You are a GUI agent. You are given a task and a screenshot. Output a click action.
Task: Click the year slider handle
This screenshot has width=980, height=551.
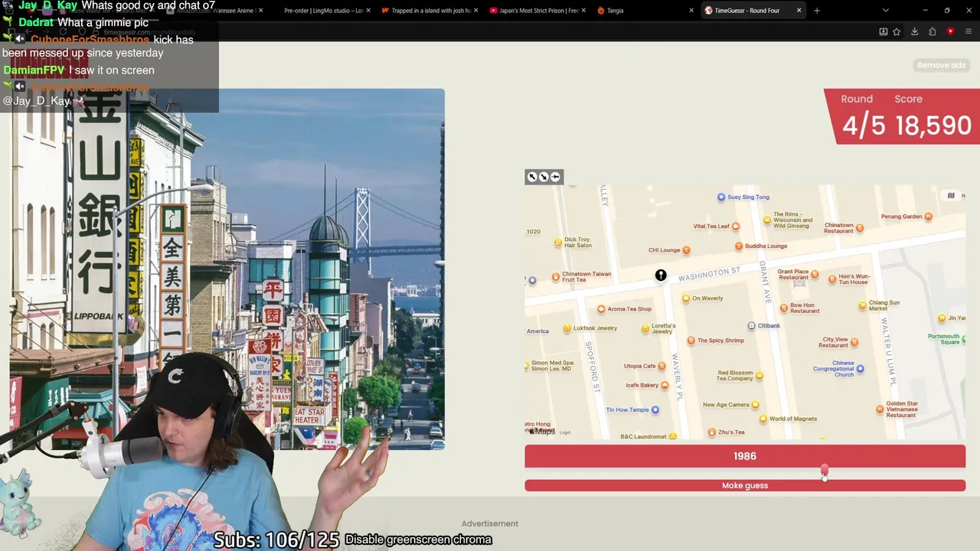point(825,469)
